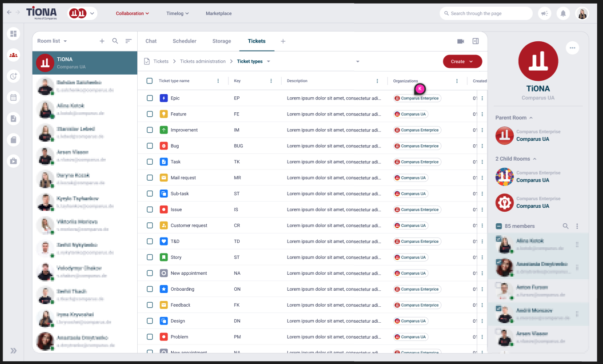Switch to the Chat tab
603x364 pixels.
pos(151,41)
